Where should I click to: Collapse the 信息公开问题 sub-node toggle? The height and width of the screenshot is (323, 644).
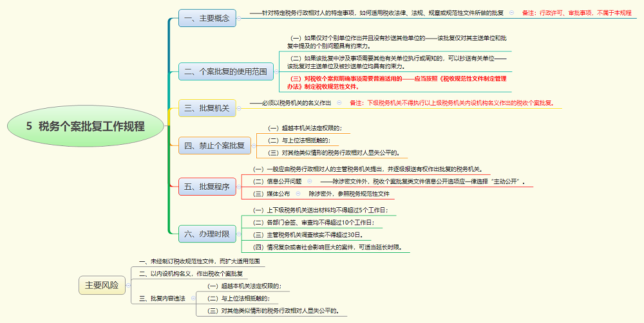(309, 182)
